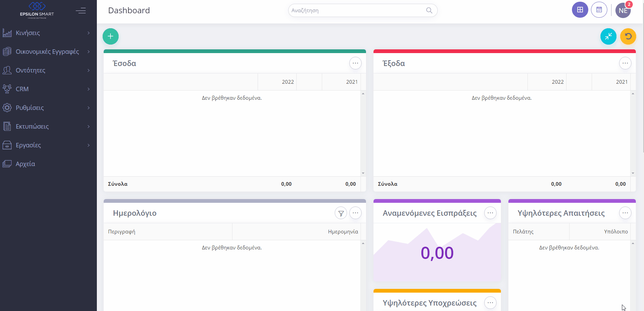This screenshot has height=311, width=644.
Task: Click the orange reset/refresh button
Action: pyautogui.click(x=628, y=36)
